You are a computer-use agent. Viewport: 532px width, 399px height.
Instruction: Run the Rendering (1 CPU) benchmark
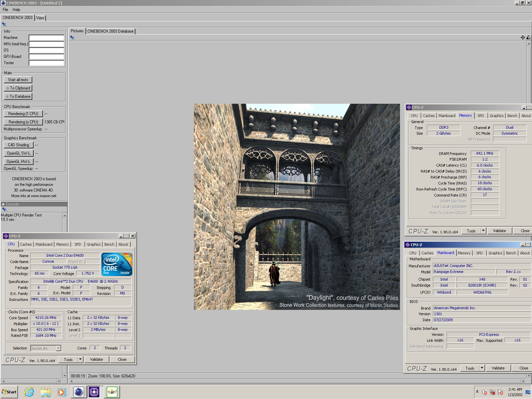point(23,114)
